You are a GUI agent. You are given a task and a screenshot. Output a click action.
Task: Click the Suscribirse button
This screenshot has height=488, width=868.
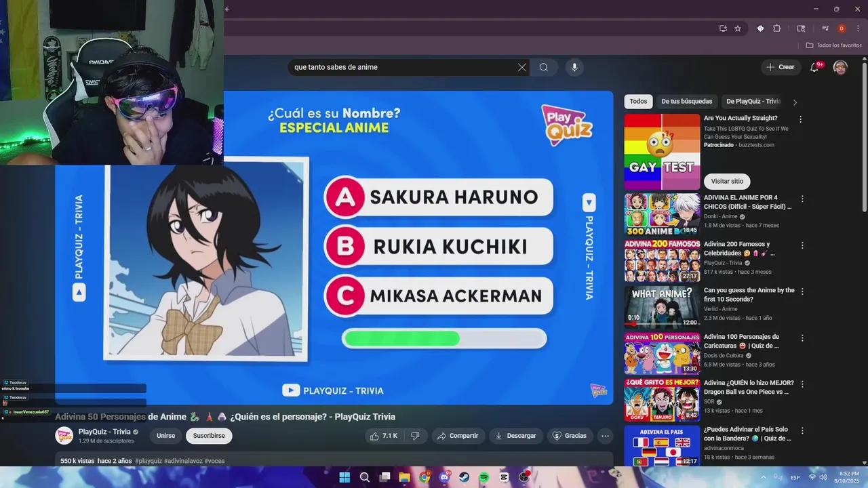tap(209, 436)
